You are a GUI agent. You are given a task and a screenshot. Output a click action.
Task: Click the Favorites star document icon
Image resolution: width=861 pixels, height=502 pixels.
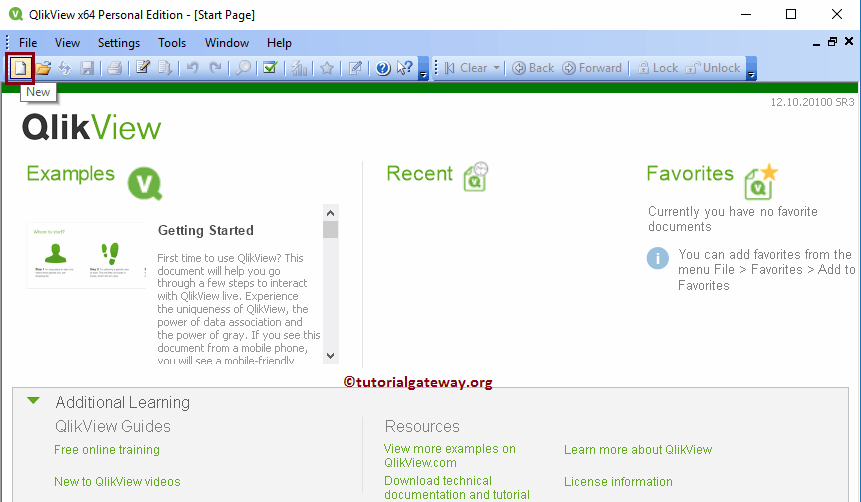point(761,181)
